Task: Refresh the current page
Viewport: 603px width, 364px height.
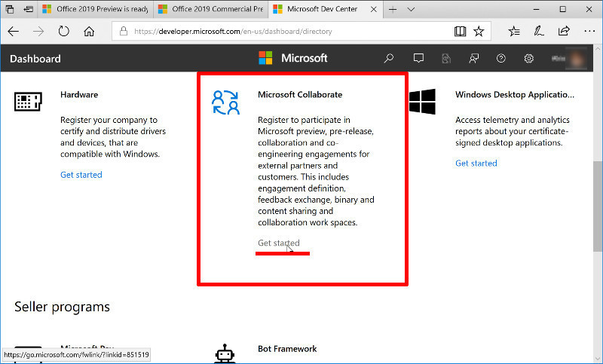Action: (64, 31)
